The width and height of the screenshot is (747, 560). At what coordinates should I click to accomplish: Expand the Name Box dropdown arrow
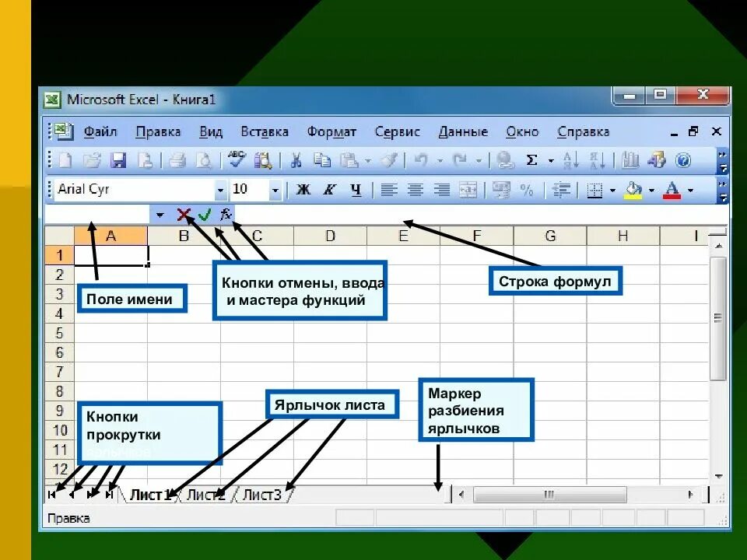click(160, 215)
